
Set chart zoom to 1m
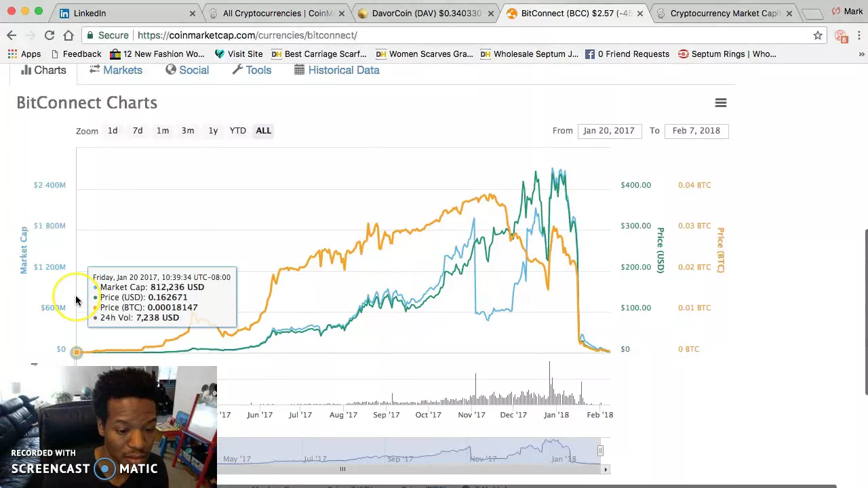[163, 131]
